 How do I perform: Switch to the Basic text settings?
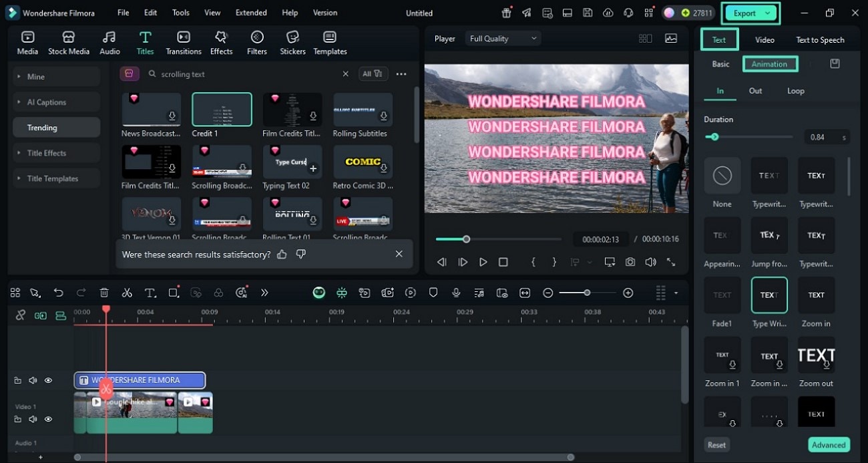[720, 64]
